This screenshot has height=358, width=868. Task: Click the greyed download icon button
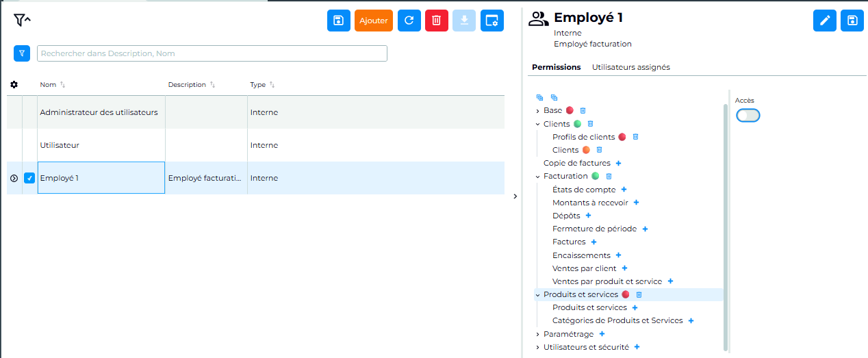click(x=464, y=21)
